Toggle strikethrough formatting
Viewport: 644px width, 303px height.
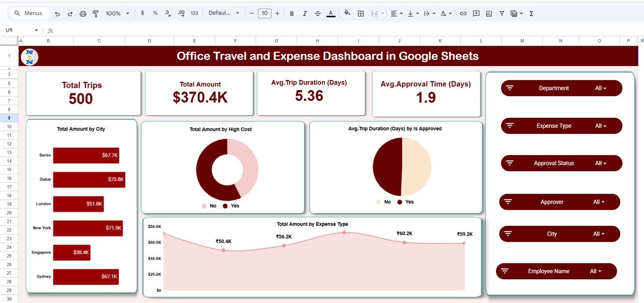point(317,13)
